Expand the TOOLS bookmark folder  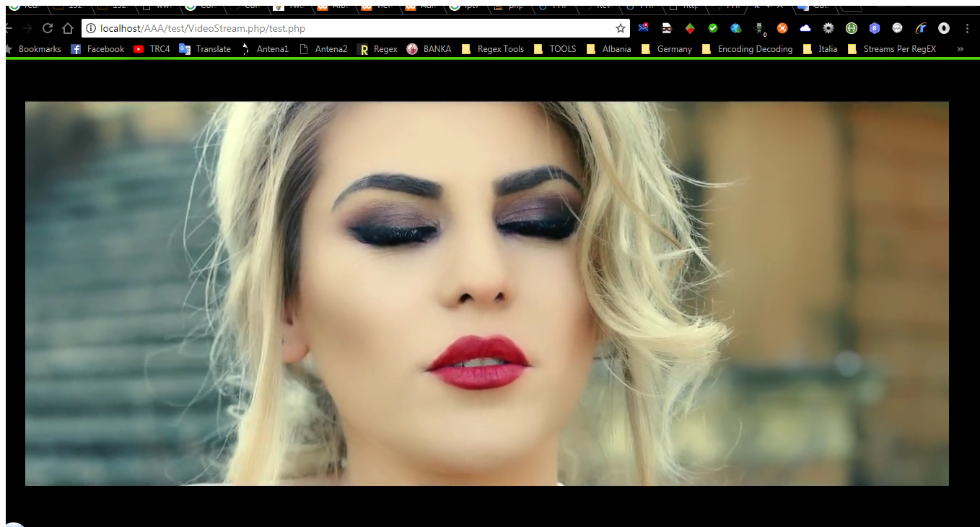pyautogui.click(x=555, y=49)
